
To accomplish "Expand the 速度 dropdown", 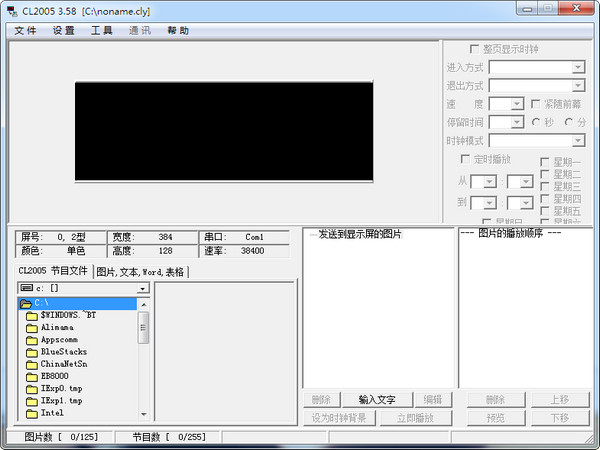I will coord(517,104).
